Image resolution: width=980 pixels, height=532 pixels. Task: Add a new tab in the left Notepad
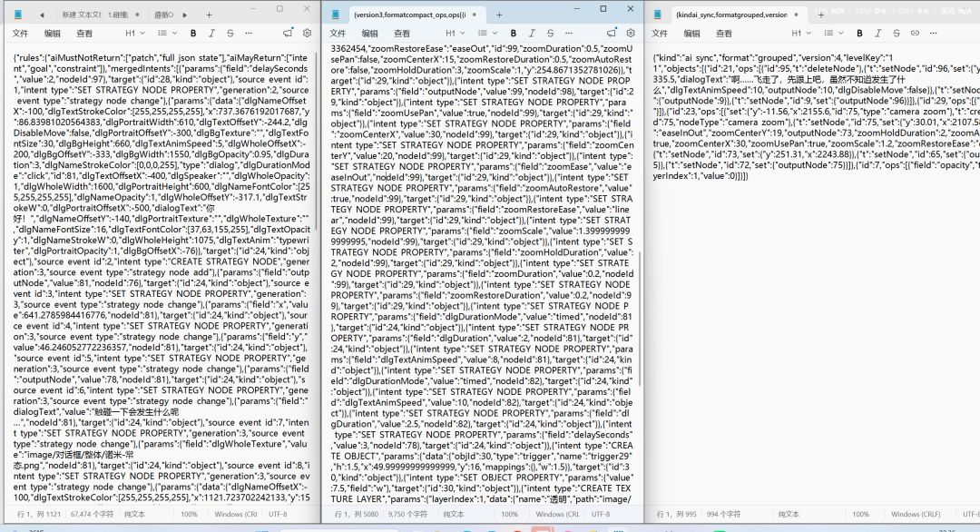point(209,15)
